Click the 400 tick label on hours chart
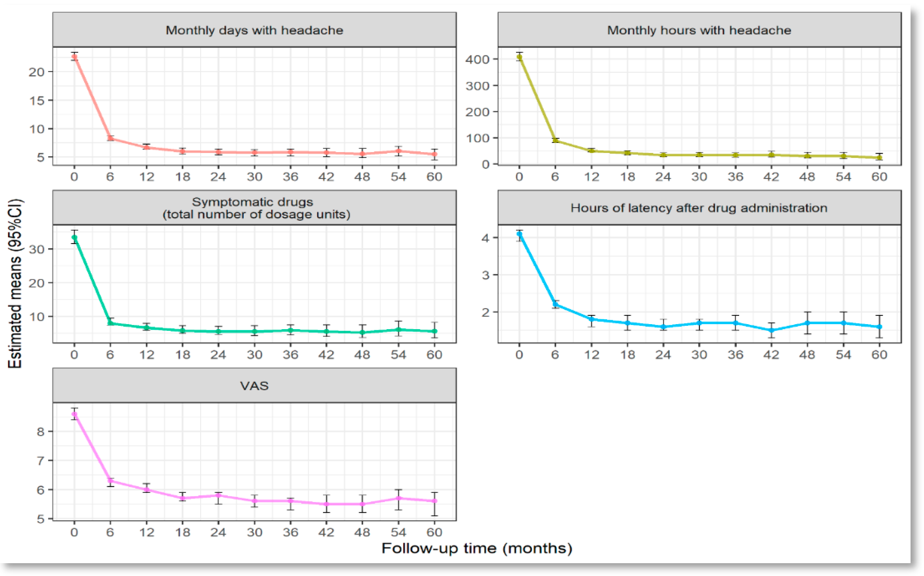The image size is (924, 576). 477,59
